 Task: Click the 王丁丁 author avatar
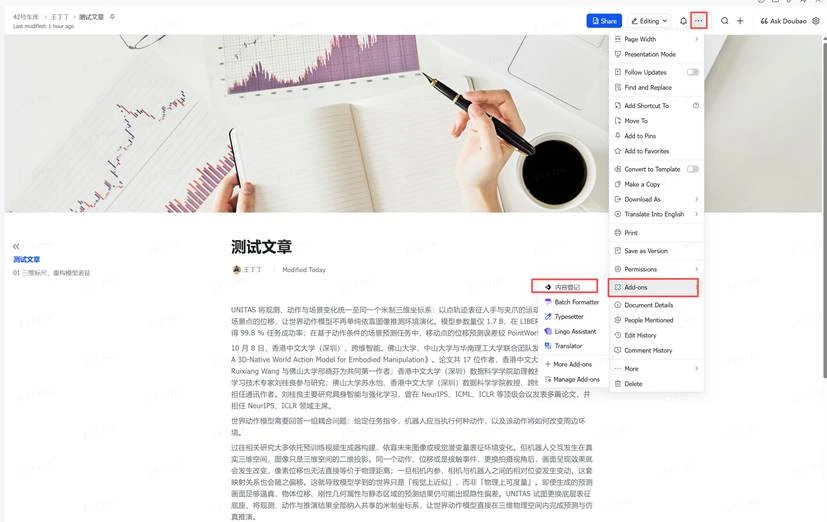(x=237, y=269)
